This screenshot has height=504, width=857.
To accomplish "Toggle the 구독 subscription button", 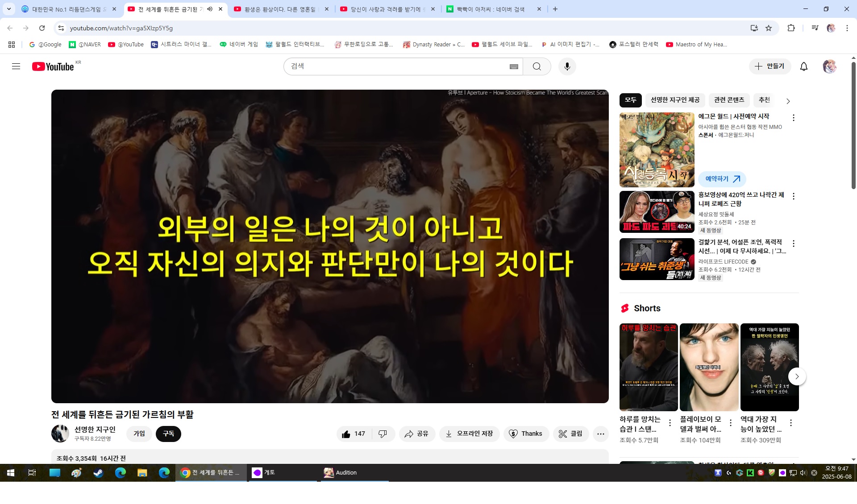I will coord(168,434).
